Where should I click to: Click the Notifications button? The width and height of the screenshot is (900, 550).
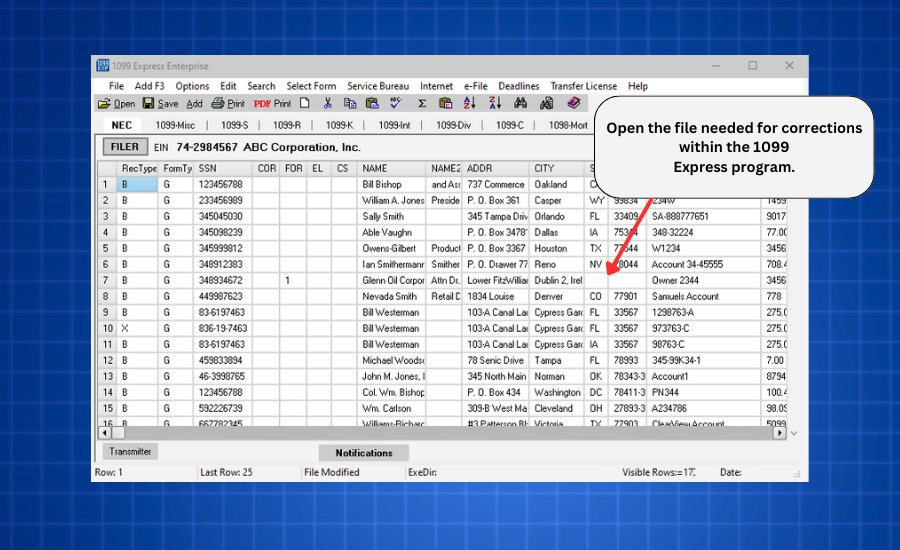pyautogui.click(x=364, y=453)
